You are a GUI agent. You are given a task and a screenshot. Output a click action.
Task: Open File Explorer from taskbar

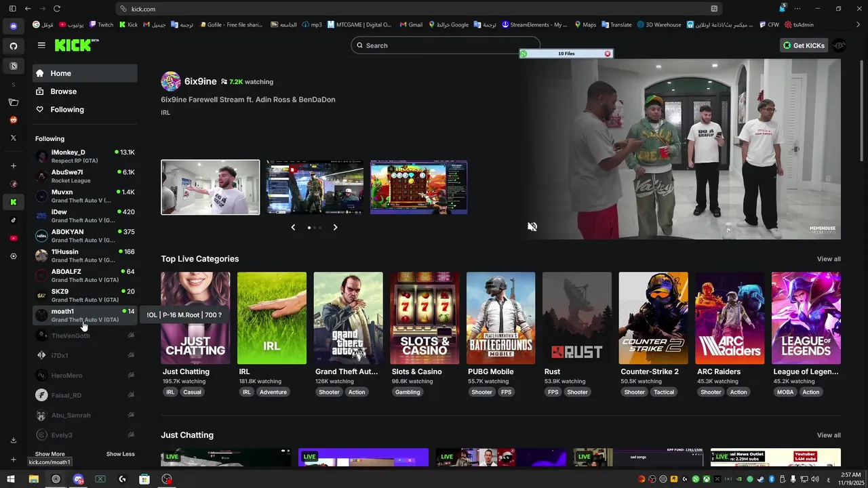33,479
